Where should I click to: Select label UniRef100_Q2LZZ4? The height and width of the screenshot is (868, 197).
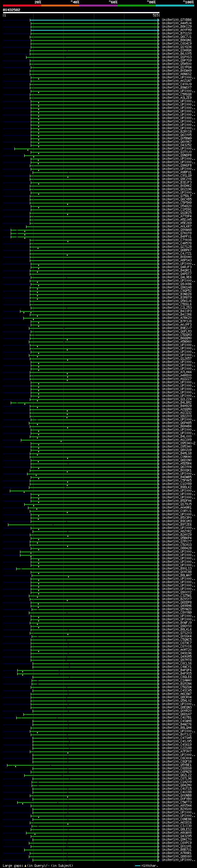pos(177,399)
